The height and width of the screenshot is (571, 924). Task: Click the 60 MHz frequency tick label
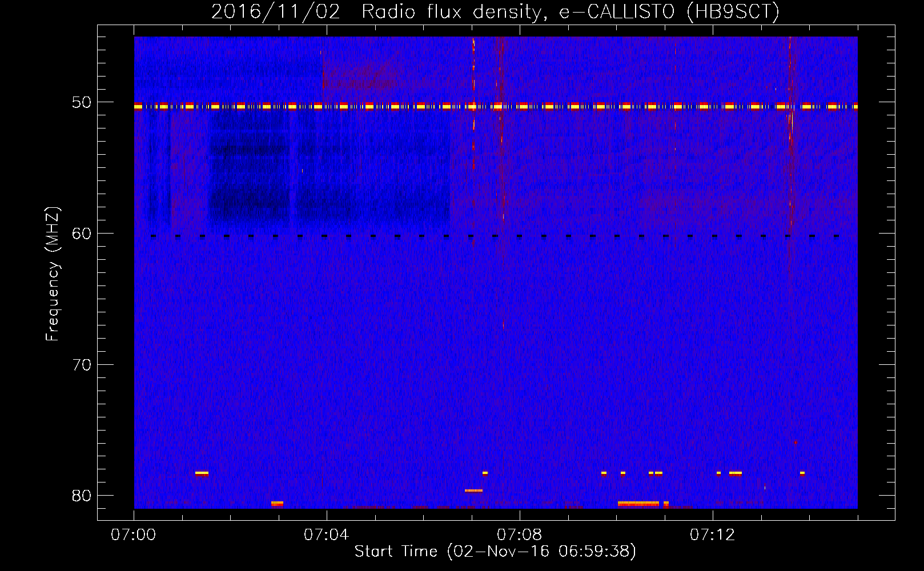(82, 234)
